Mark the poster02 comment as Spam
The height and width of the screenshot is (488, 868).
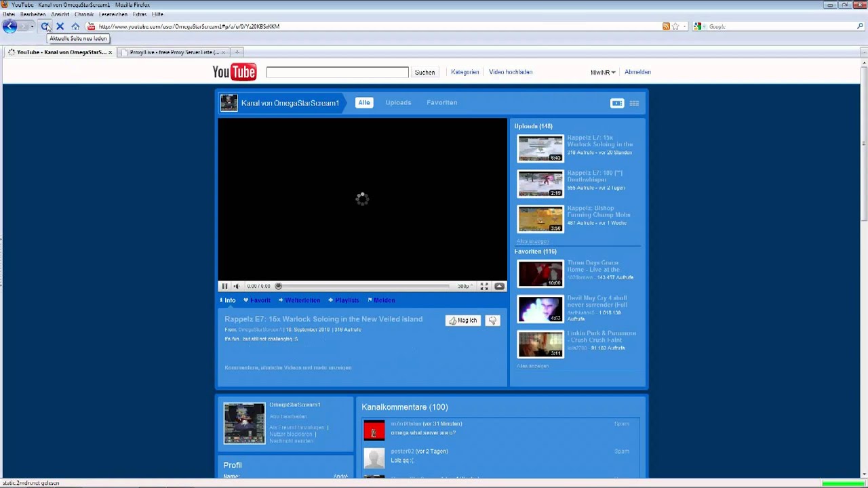coord(622,451)
